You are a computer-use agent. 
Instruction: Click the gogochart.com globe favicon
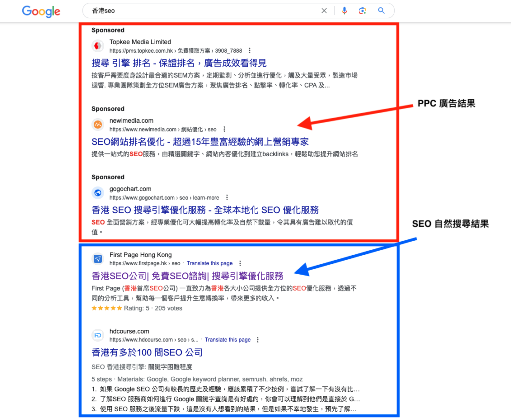(98, 193)
